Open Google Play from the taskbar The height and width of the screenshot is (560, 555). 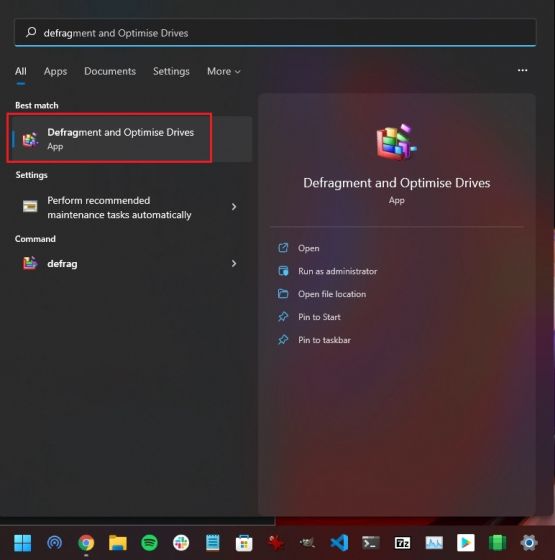(466, 543)
